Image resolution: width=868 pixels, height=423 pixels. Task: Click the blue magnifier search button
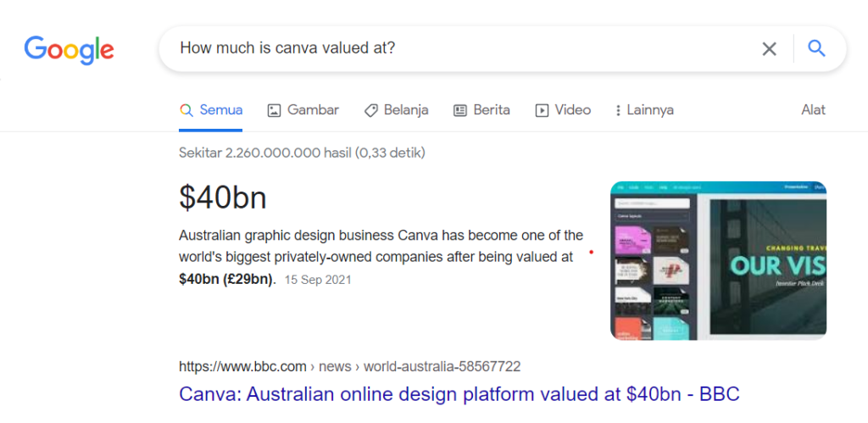click(816, 48)
